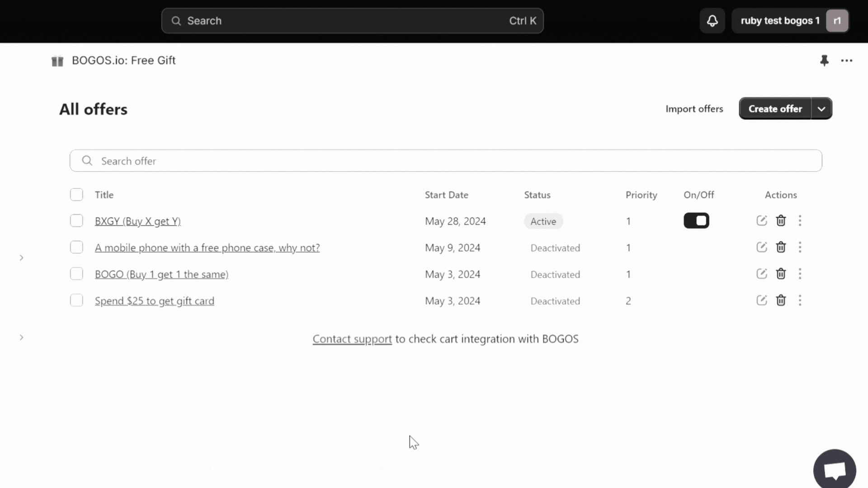Check the select-all offers checkbox
This screenshot has width=868, height=488.
pyautogui.click(x=76, y=195)
